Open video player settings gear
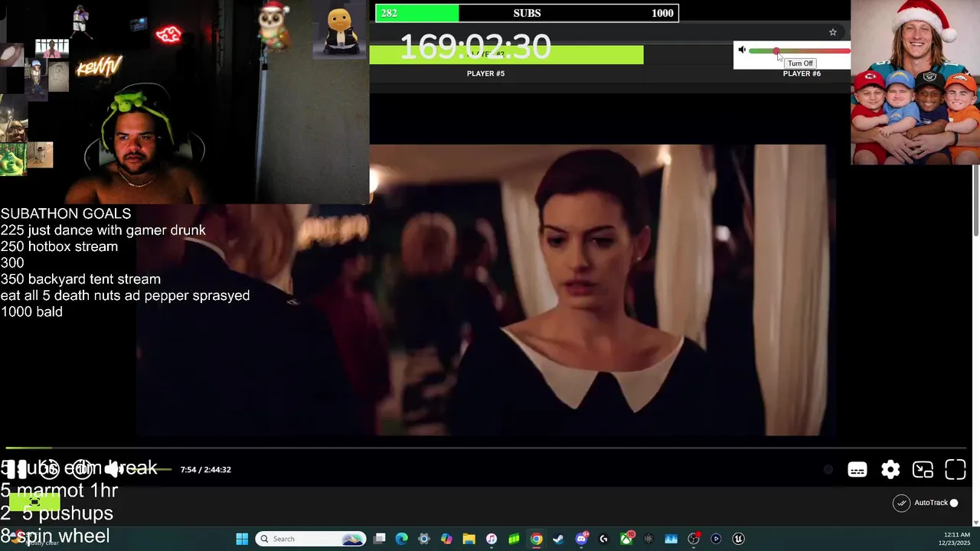The height and width of the screenshot is (551, 980). [x=890, y=470]
